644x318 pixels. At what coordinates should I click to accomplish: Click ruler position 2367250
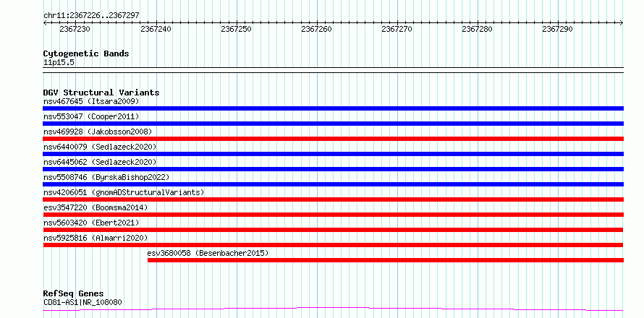(236, 29)
